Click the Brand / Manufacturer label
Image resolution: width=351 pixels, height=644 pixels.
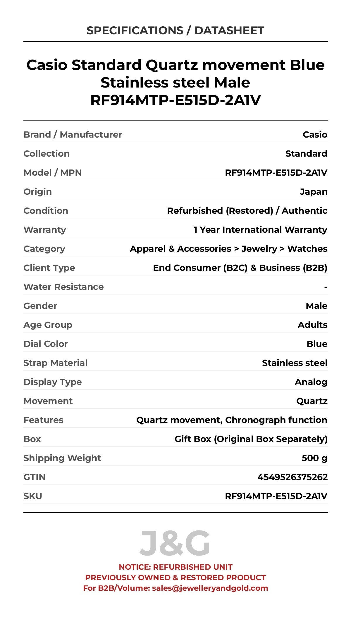tap(73, 135)
